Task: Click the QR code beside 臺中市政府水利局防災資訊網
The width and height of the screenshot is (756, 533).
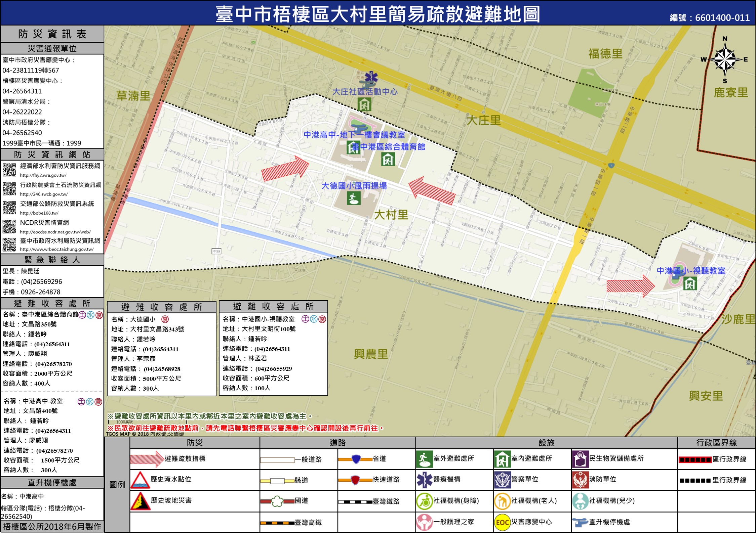Action: click(x=9, y=245)
